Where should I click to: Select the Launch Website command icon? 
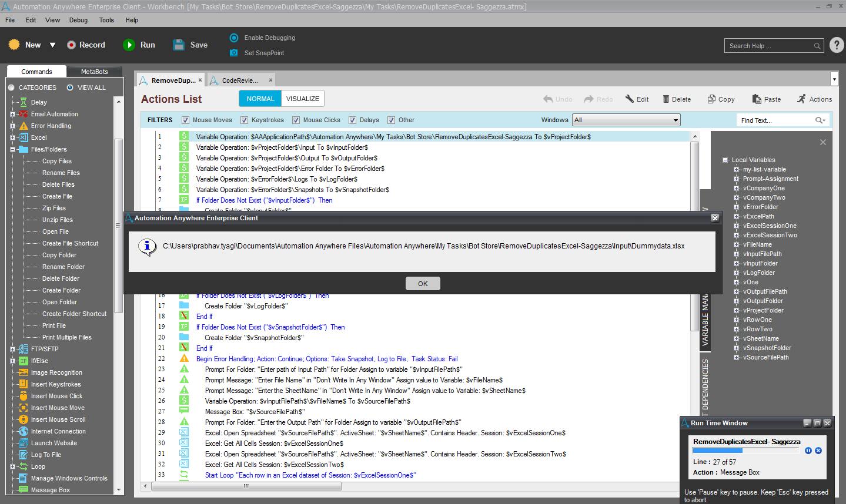pos(24,443)
